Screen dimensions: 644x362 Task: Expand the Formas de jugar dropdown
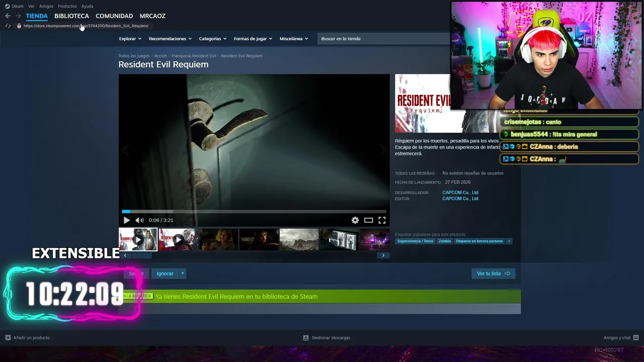pyautogui.click(x=253, y=39)
